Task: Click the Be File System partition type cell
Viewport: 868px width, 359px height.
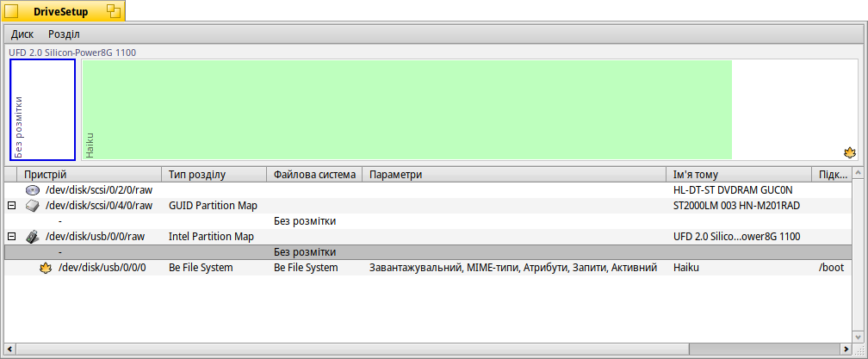Action: point(201,268)
